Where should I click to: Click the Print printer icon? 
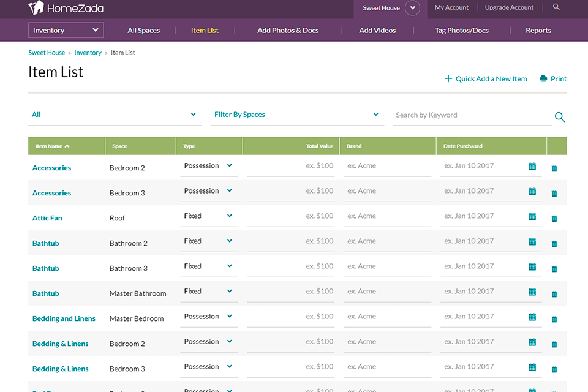[543, 79]
